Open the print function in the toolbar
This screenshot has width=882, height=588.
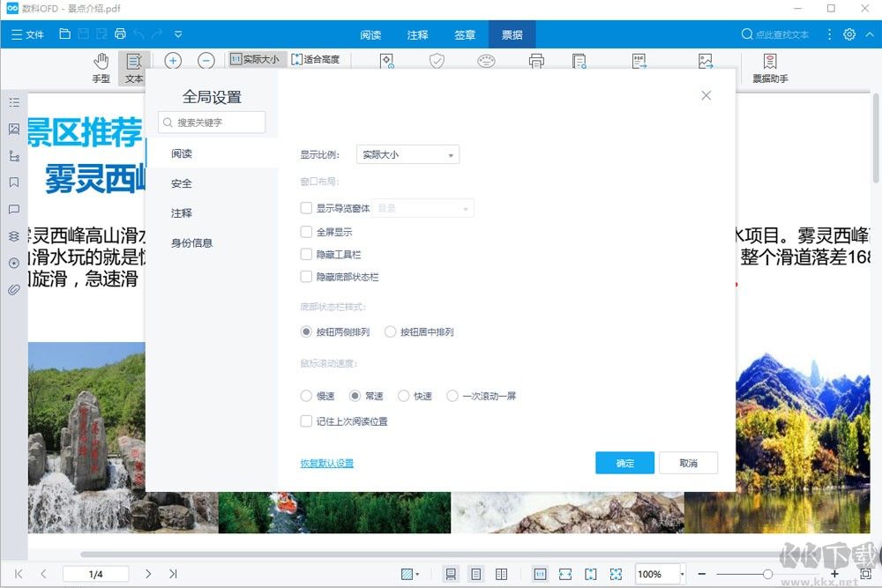point(536,60)
